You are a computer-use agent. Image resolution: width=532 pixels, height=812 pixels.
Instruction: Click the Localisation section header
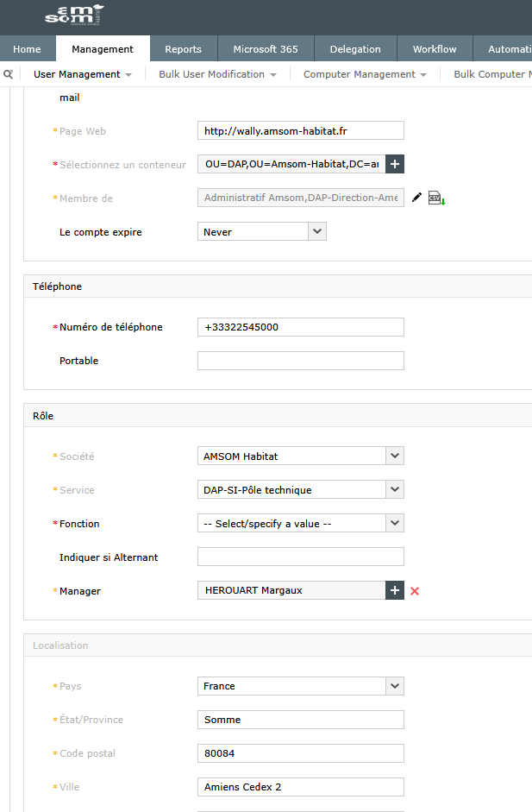tap(278, 645)
